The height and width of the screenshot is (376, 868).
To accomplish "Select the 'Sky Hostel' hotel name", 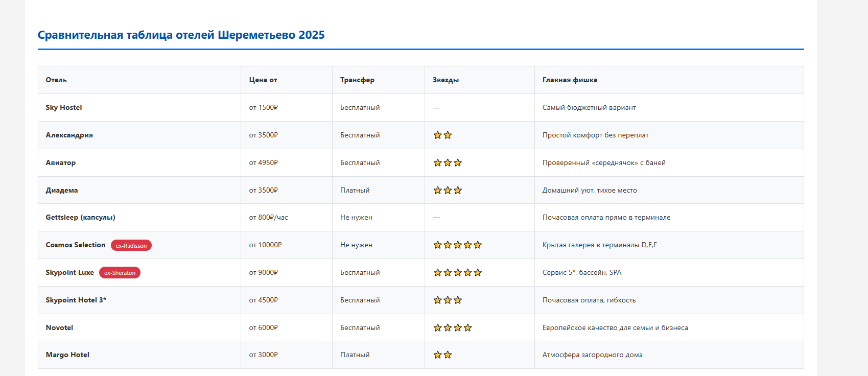I will point(64,107).
